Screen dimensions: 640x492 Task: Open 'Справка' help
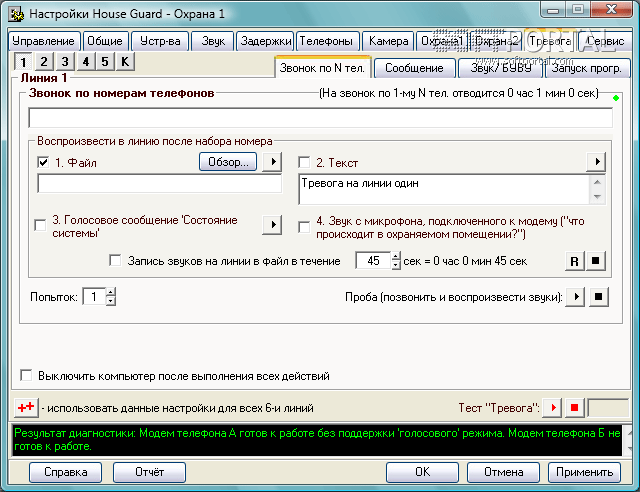(x=66, y=472)
